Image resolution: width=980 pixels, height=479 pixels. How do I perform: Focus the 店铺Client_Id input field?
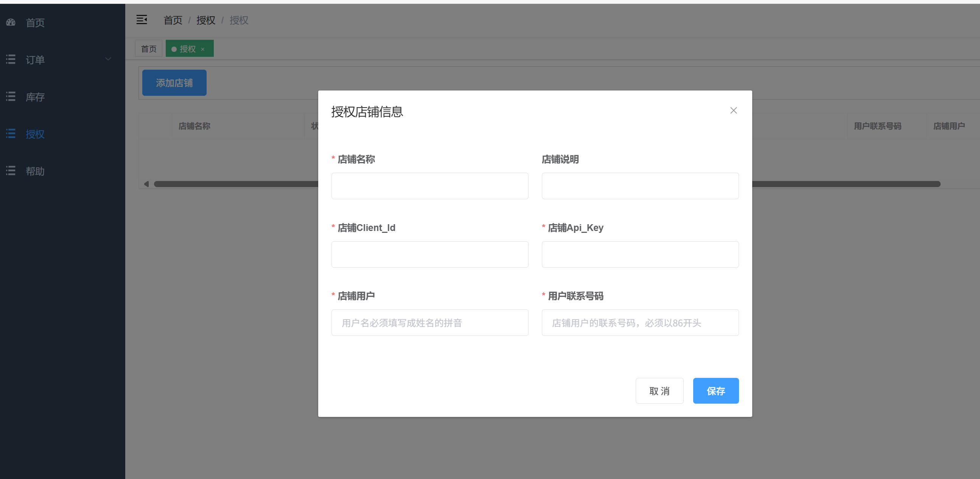pos(429,254)
